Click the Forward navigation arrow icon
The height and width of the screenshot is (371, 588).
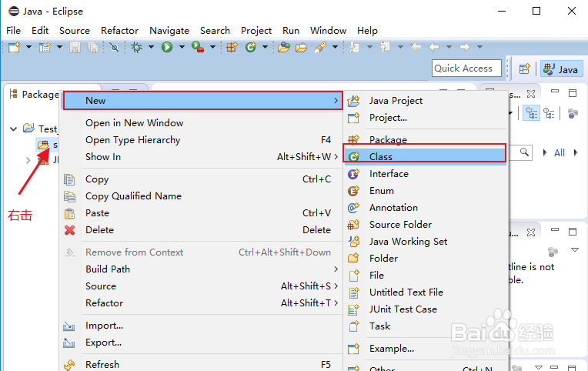[x=465, y=47]
